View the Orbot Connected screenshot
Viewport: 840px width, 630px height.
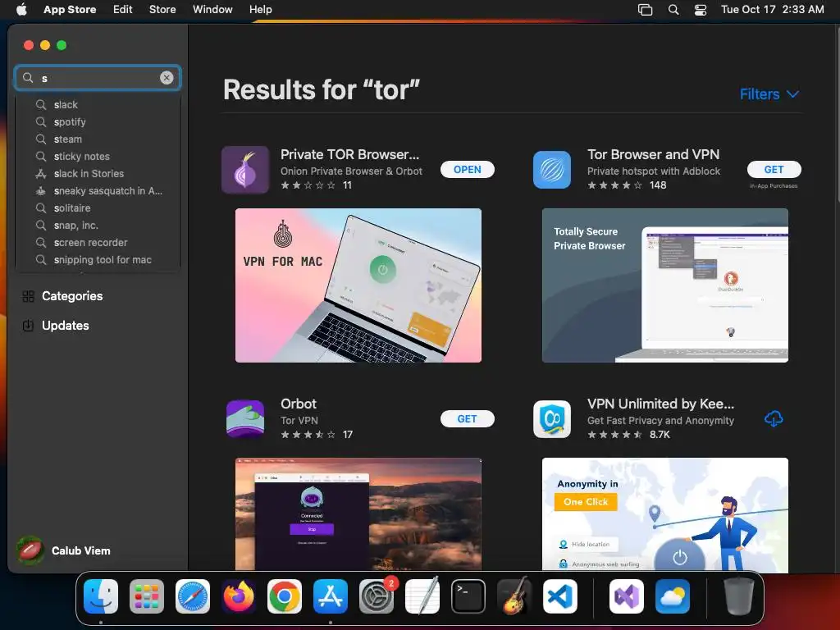point(358,514)
